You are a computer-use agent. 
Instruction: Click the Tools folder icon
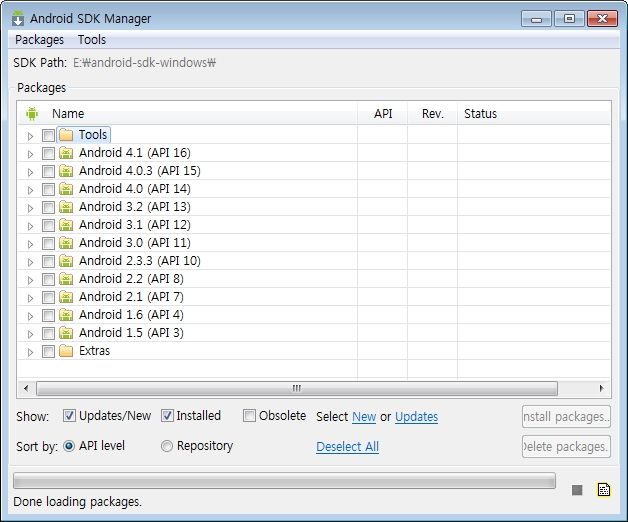point(66,135)
